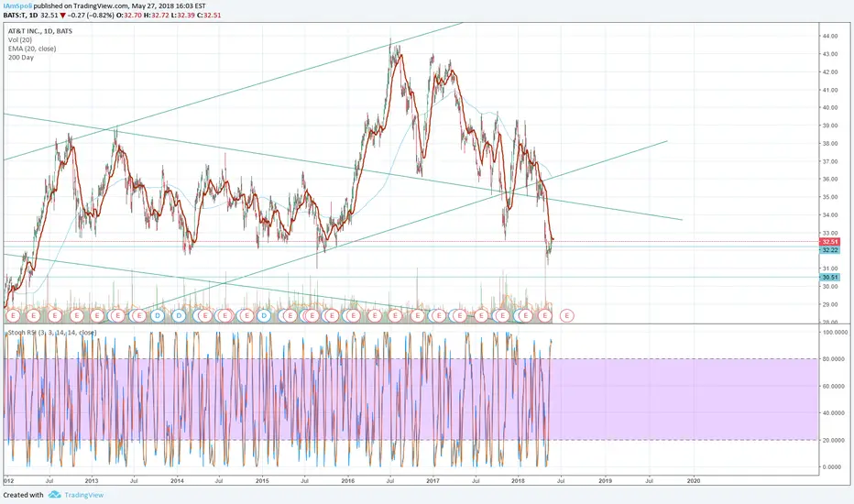854x504 pixels.
Task: Select the Stoch RSI indicator legend
Action: click(x=52, y=333)
